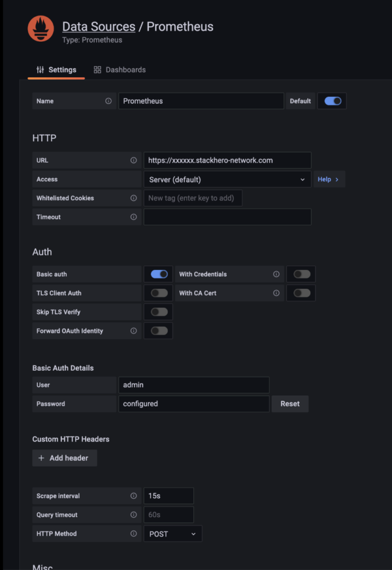392x570 pixels.
Task: Click With Credentials info icon
Action: click(276, 274)
